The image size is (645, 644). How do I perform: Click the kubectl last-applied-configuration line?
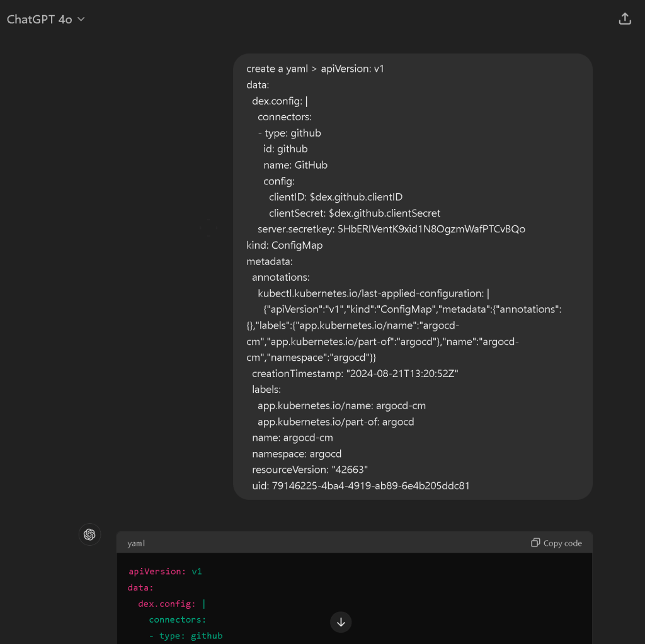[374, 293]
